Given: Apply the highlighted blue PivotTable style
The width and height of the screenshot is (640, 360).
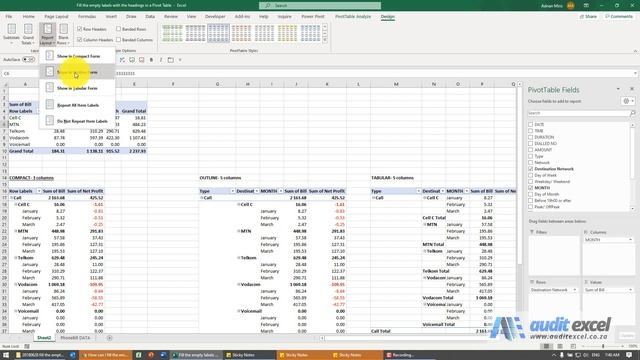Looking at the screenshot, I should coord(218,33).
